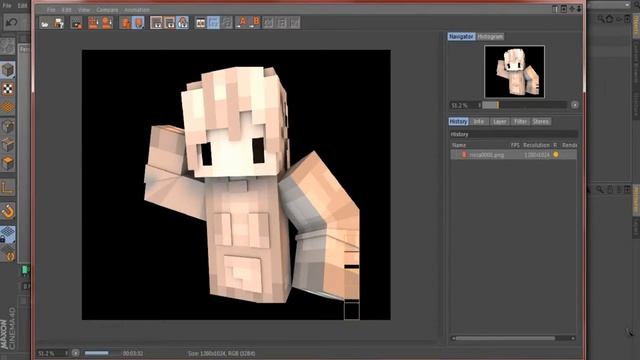
Task: Click the swap vertical/horizontal compare icon
Action: click(x=282, y=23)
